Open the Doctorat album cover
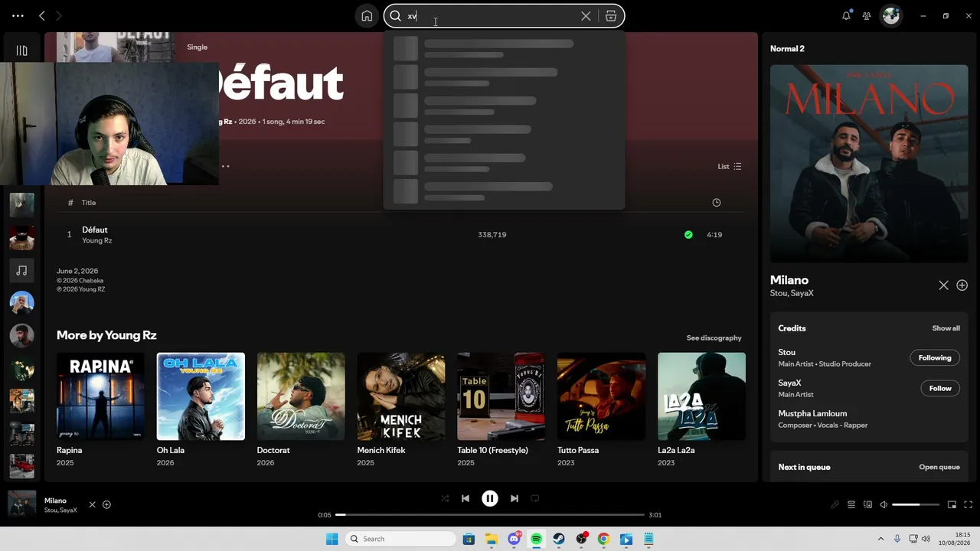Viewport: 980px width, 551px height. coord(301,396)
